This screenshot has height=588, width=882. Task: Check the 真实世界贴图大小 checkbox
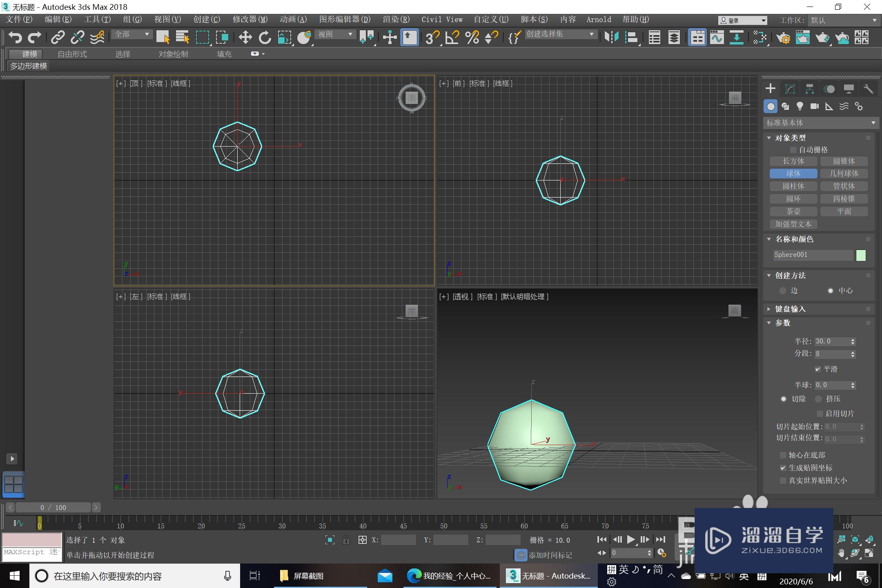tap(783, 481)
